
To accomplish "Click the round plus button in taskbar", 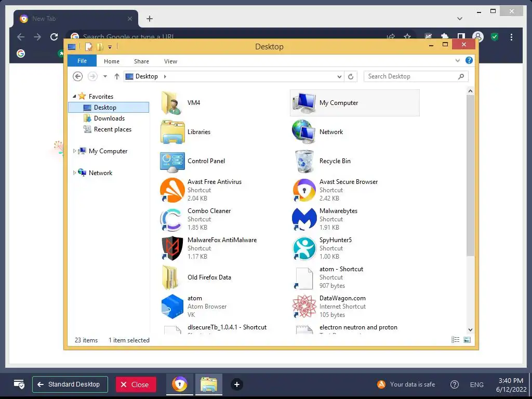I will [237, 384].
